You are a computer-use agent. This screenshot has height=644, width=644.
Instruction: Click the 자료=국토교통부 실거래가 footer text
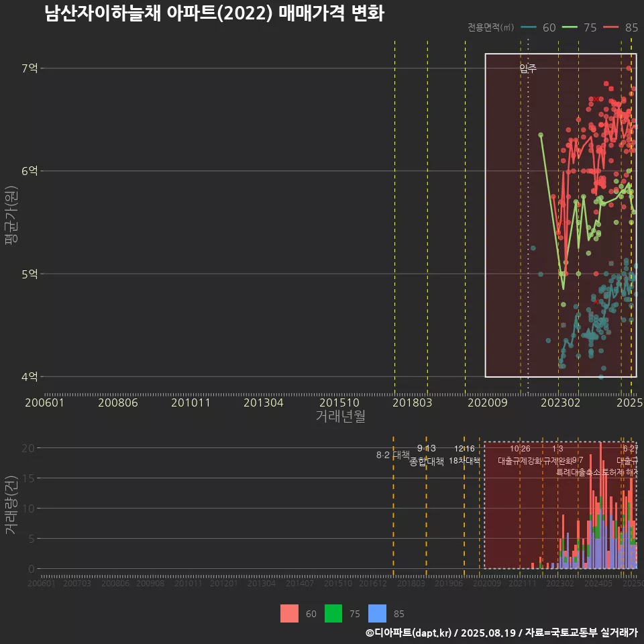tap(581, 633)
